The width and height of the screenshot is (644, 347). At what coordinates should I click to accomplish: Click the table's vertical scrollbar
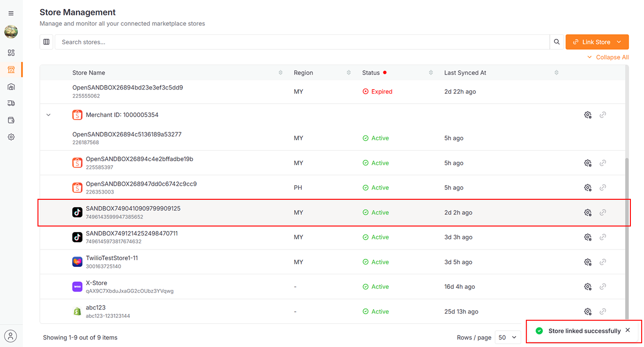coord(627,234)
